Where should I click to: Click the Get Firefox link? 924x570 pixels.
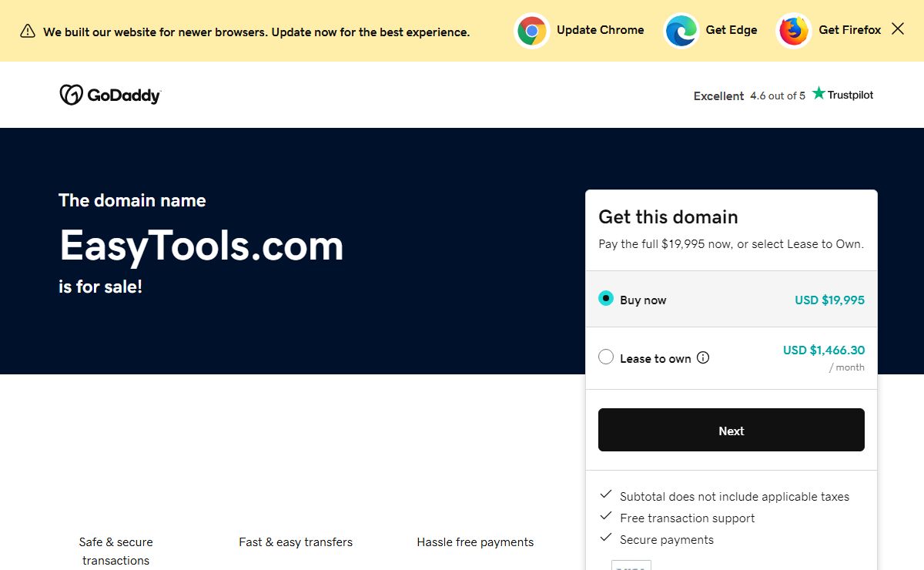850,30
